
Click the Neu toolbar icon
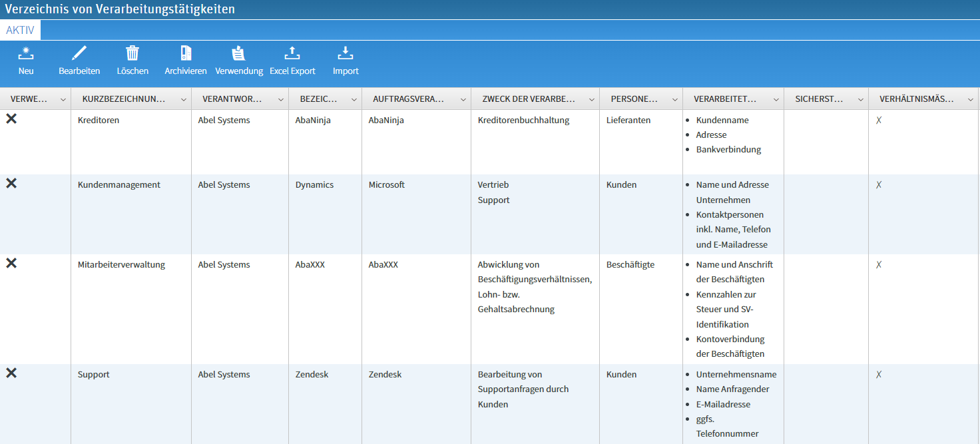pos(26,53)
